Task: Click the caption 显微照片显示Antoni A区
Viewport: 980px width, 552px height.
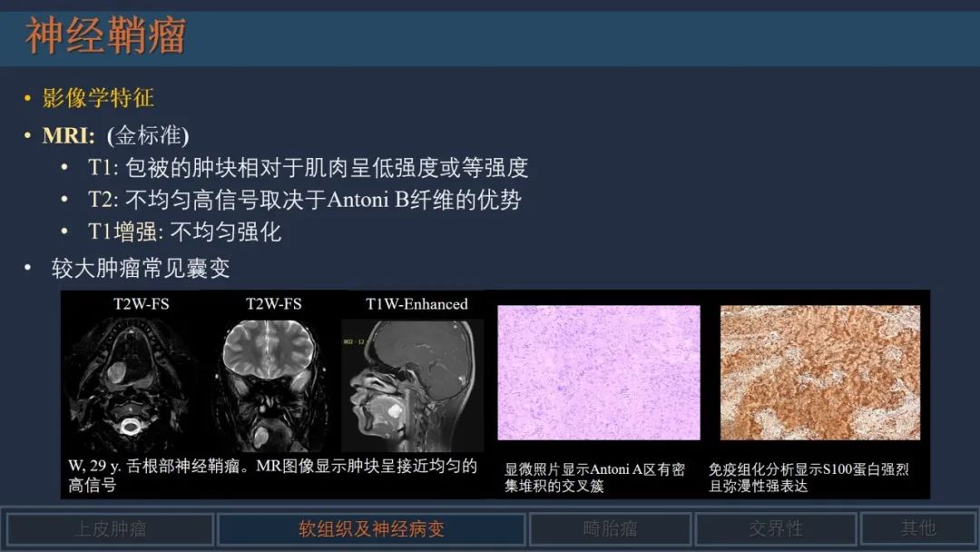Action: 595,477
